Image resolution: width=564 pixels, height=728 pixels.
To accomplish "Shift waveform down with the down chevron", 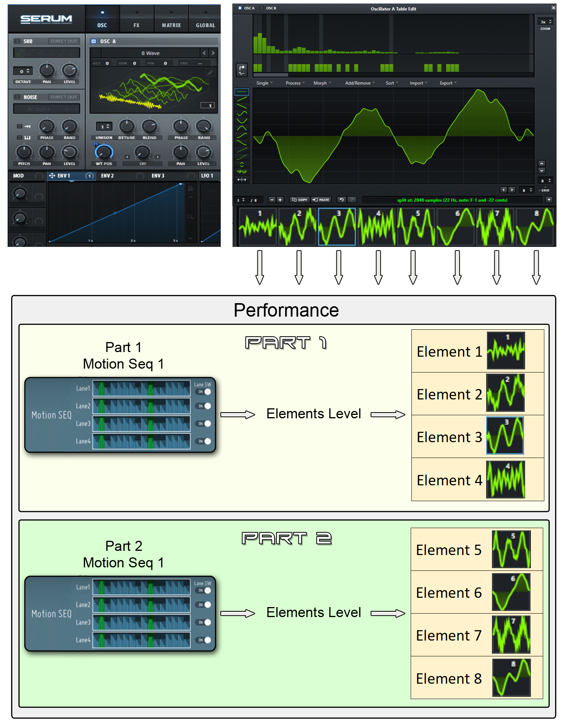I will [x=542, y=170].
